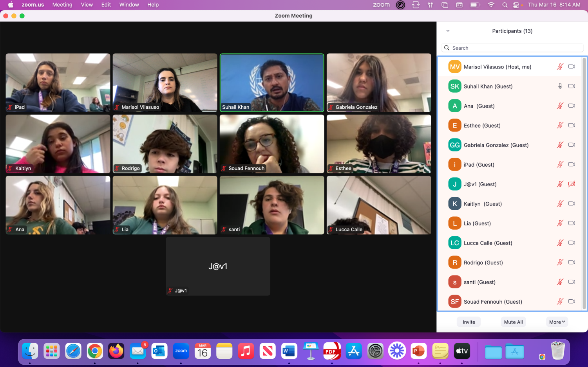The height and width of the screenshot is (367, 588).
Task: Click Suhail Khan's video camera icon
Action: pyautogui.click(x=572, y=86)
